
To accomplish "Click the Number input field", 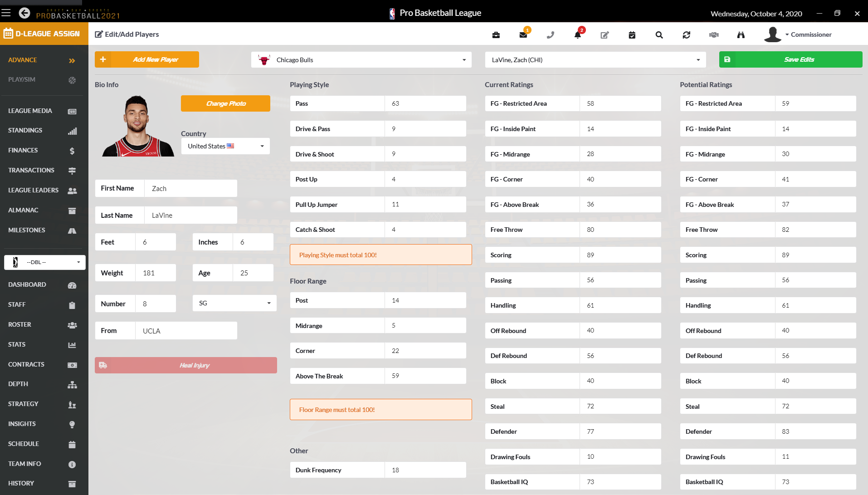I will [156, 304].
